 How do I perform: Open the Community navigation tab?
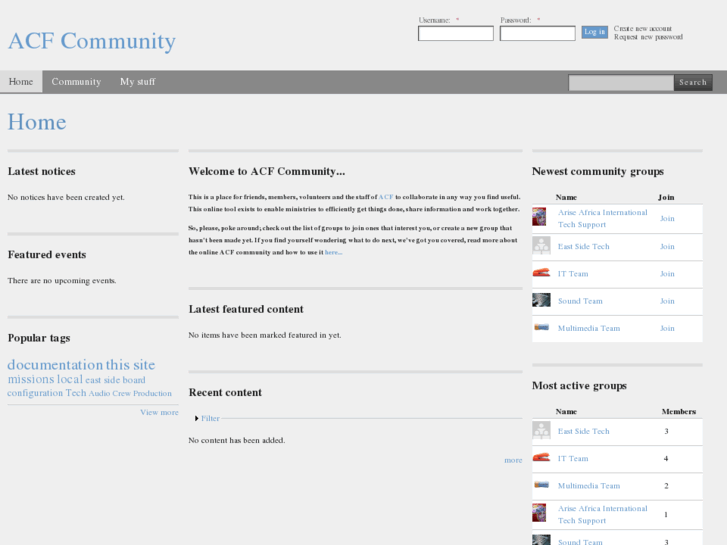76,82
